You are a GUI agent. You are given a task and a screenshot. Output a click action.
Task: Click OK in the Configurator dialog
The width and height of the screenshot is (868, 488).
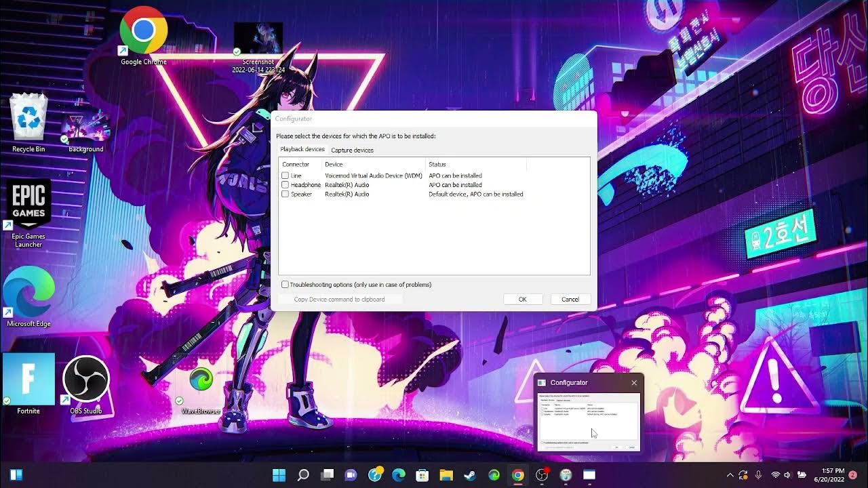523,299
